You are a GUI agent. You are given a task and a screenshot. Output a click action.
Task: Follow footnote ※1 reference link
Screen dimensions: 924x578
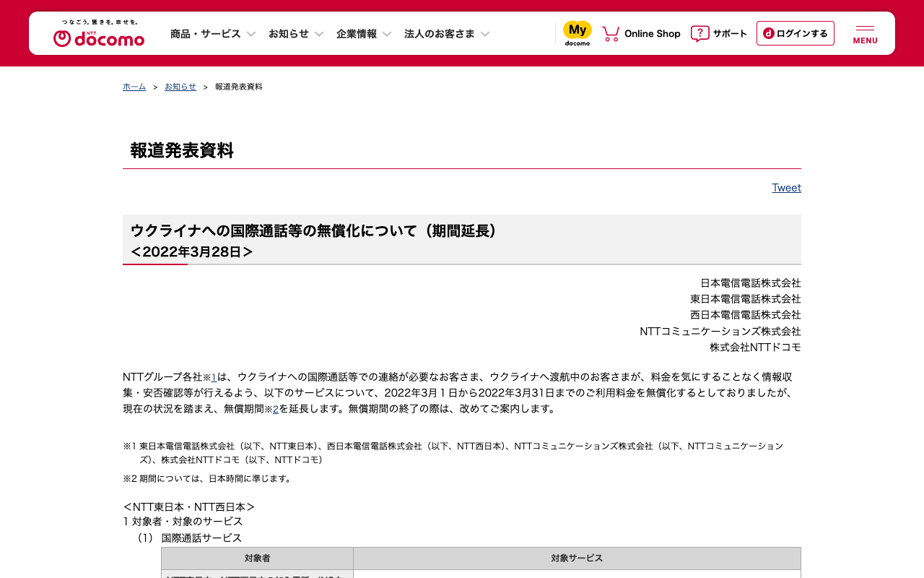click(x=214, y=377)
